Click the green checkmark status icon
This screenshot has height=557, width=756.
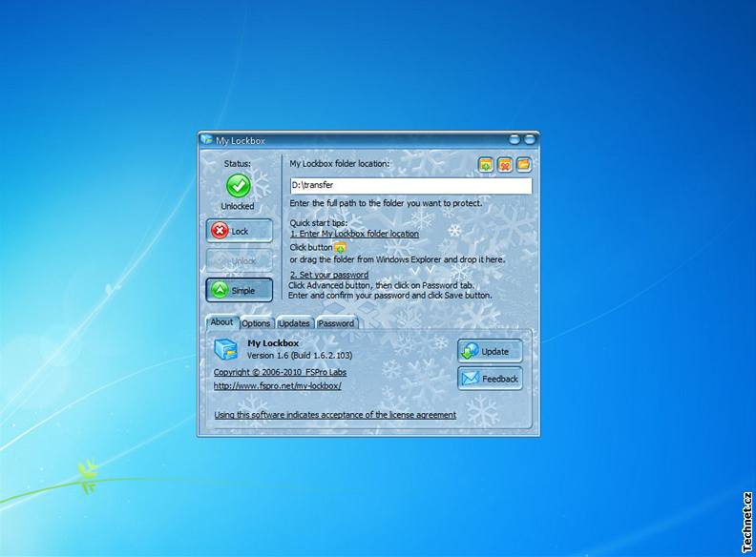tap(239, 186)
